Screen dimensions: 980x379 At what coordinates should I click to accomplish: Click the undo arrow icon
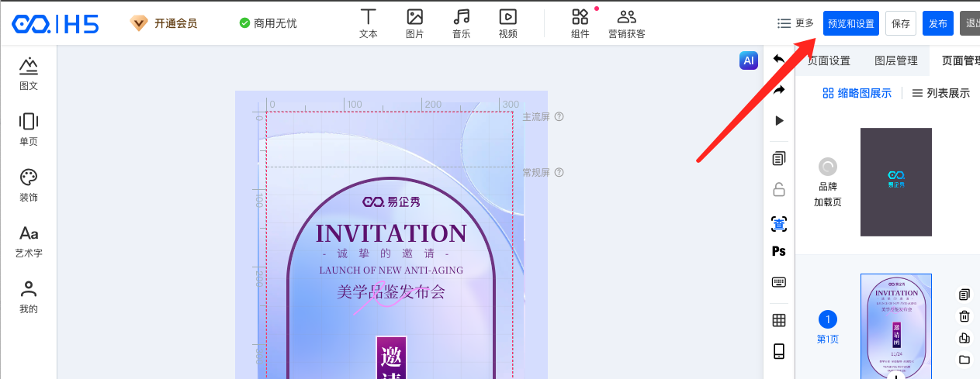[x=779, y=60]
